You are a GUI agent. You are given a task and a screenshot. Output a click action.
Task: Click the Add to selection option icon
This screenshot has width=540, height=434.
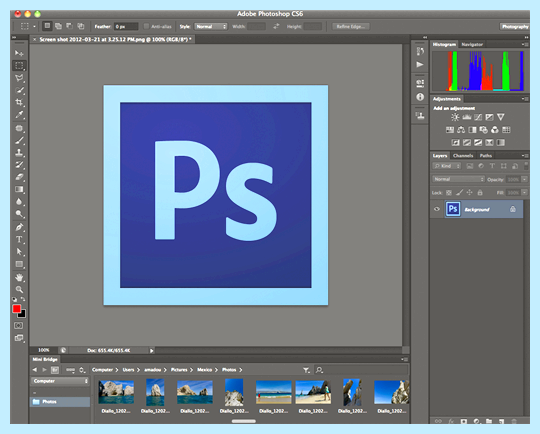tap(58, 26)
